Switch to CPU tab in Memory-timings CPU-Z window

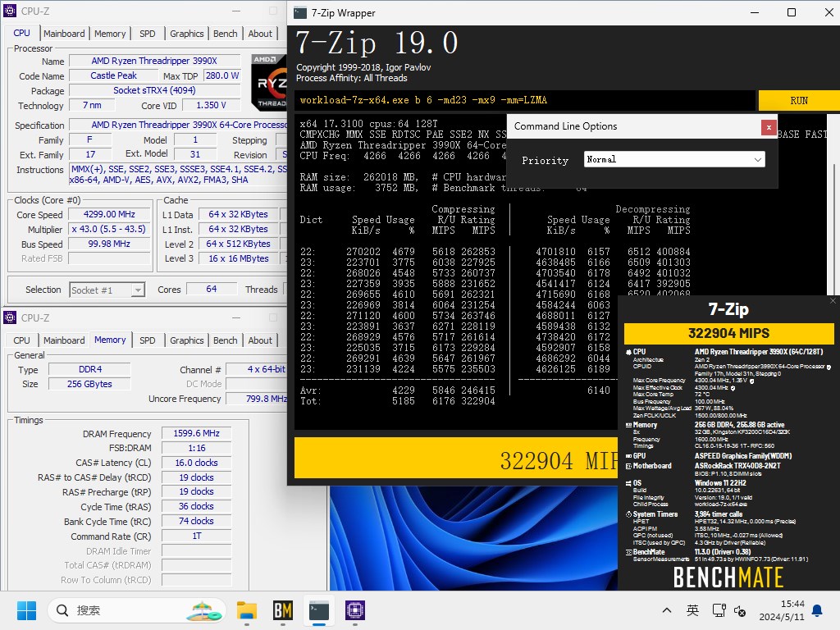tap(21, 340)
